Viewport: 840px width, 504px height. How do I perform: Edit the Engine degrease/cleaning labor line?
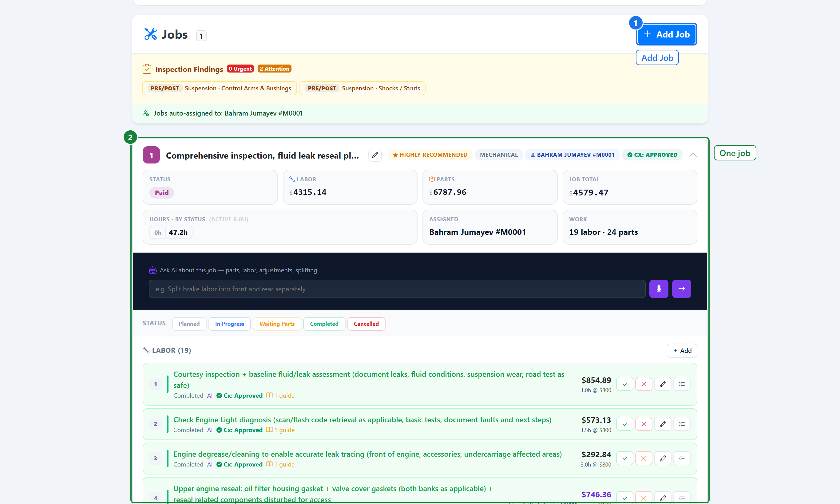tap(662, 459)
